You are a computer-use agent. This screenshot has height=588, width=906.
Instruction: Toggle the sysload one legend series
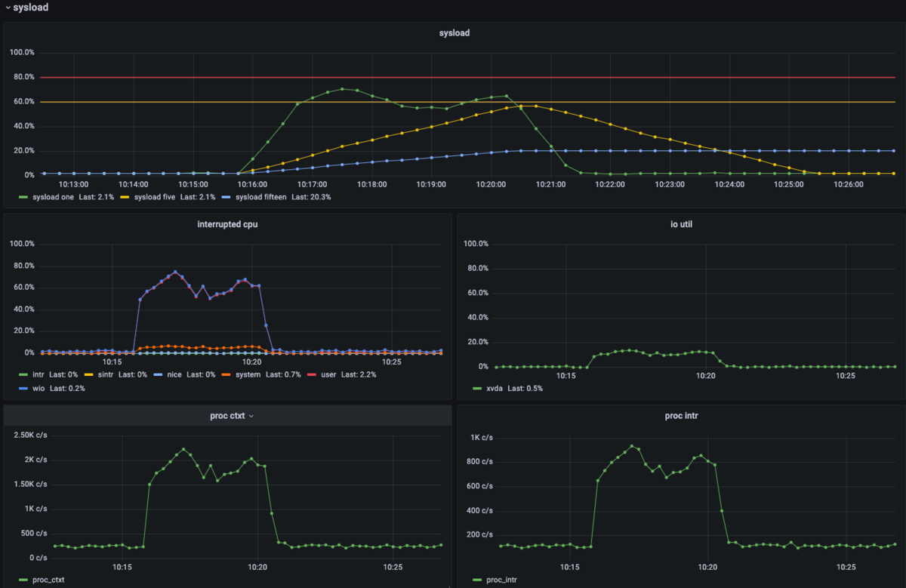(63, 197)
